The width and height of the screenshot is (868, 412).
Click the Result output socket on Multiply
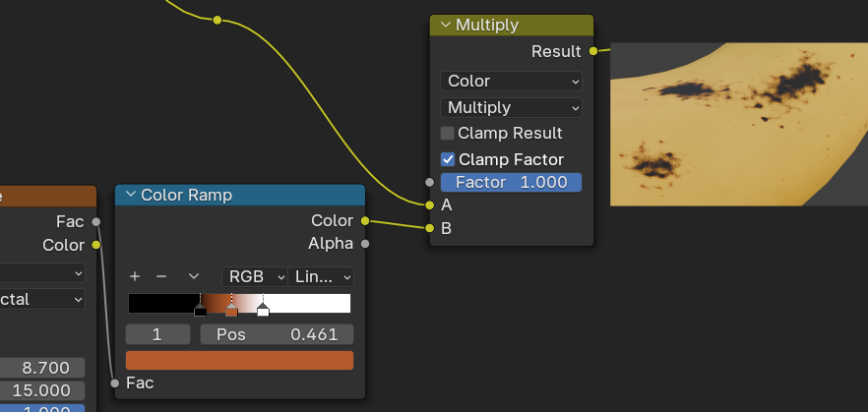pos(593,51)
